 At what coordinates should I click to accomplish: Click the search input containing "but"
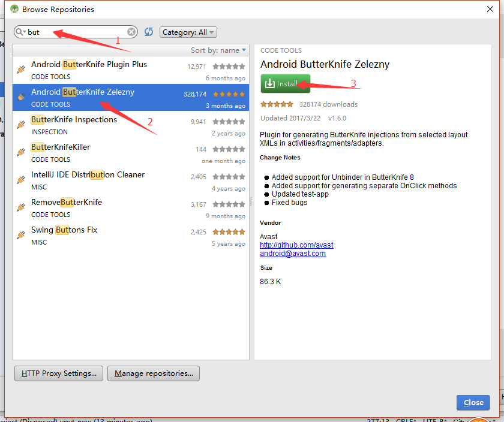pyautogui.click(x=77, y=32)
